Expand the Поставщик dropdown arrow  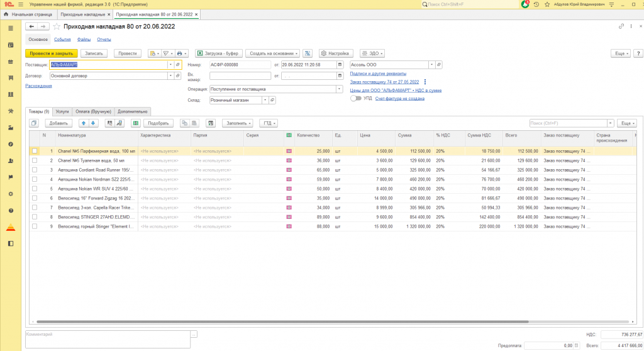tap(170, 65)
